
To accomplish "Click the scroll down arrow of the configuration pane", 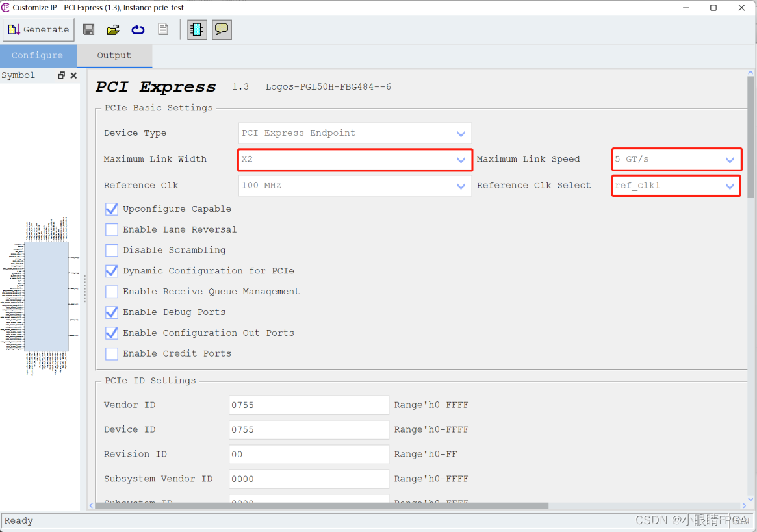I will [751, 499].
